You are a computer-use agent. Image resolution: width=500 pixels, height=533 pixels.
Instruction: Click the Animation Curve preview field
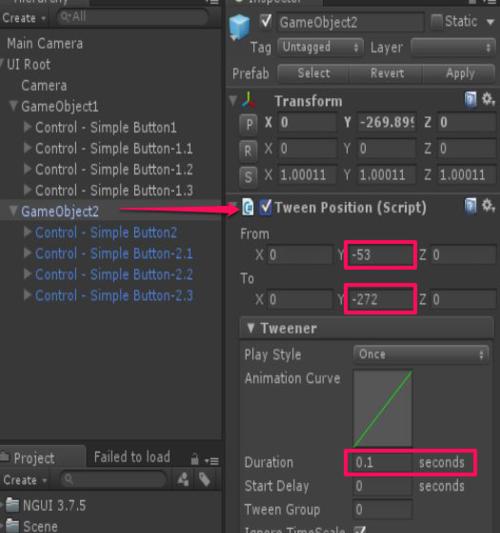click(383, 408)
